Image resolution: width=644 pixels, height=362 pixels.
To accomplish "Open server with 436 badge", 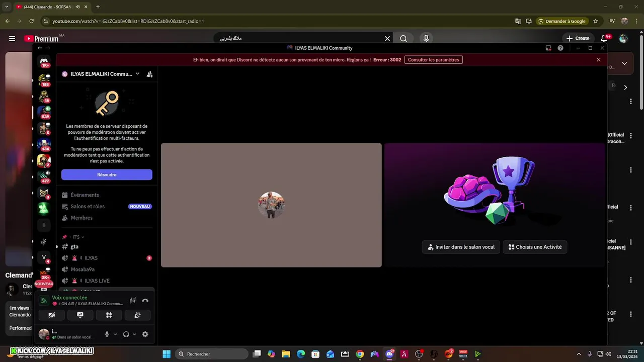I will [44, 144].
